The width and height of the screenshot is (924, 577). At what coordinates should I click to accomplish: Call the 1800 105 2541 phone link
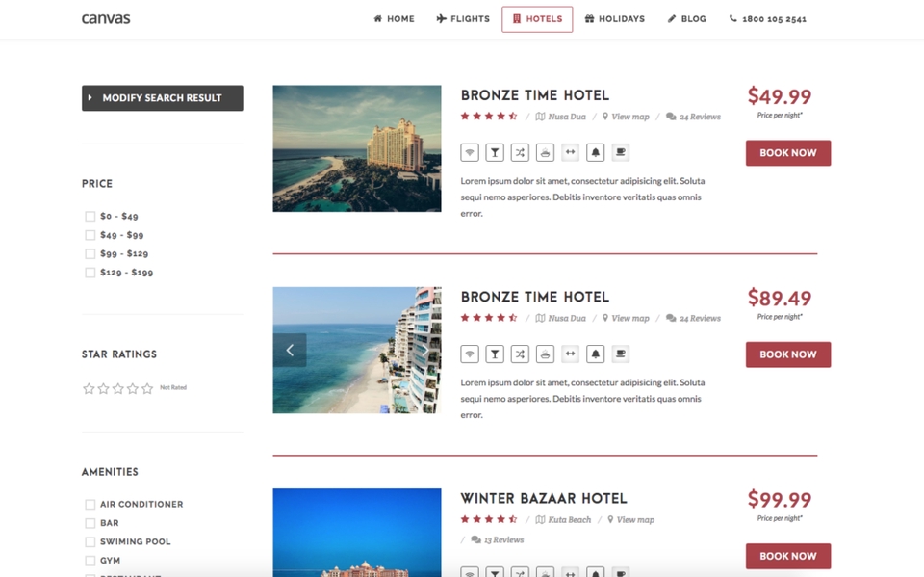(768, 19)
